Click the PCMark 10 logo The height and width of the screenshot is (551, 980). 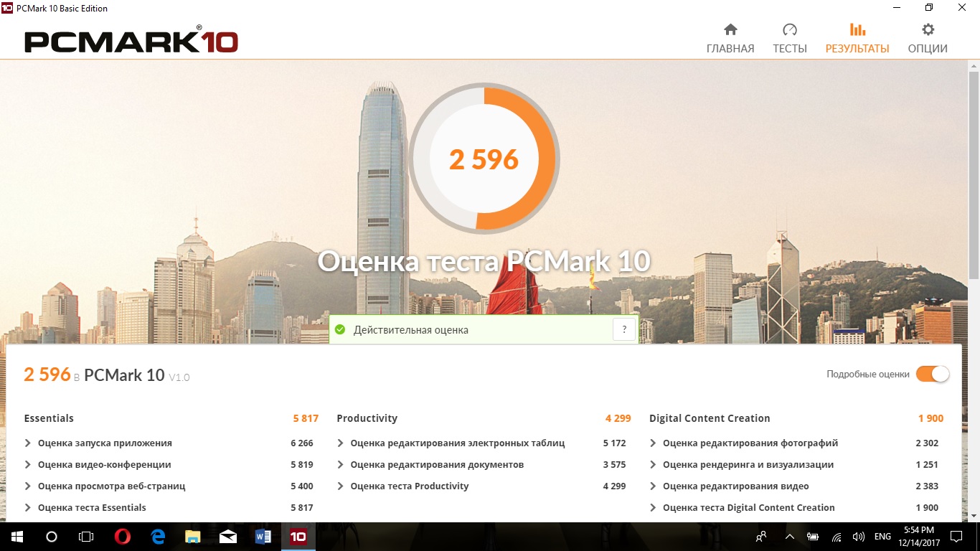click(x=131, y=40)
